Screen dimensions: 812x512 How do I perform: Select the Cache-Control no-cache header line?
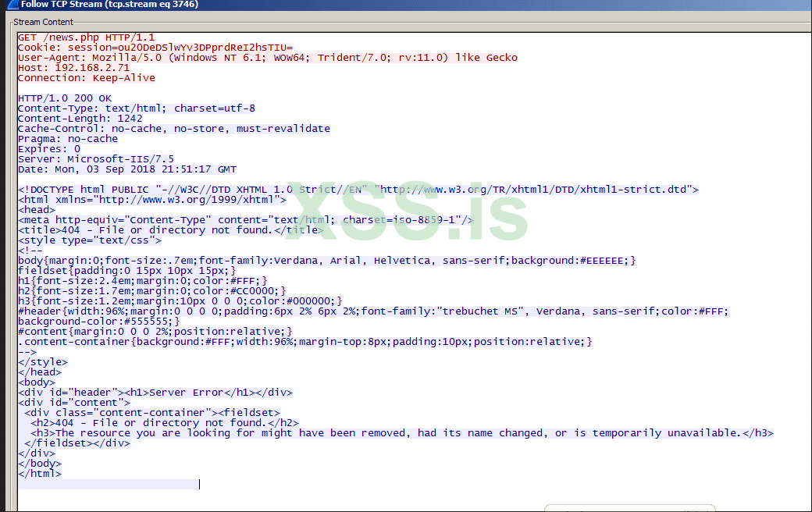coord(173,128)
